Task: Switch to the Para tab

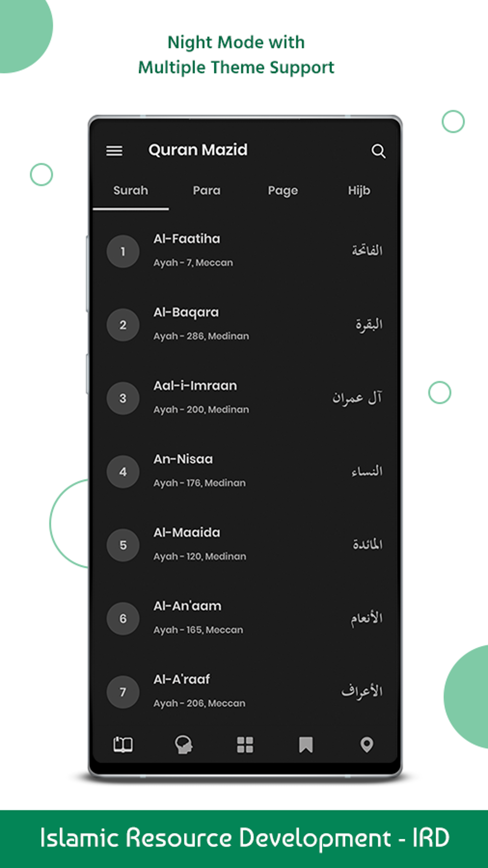Action: [206, 190]
